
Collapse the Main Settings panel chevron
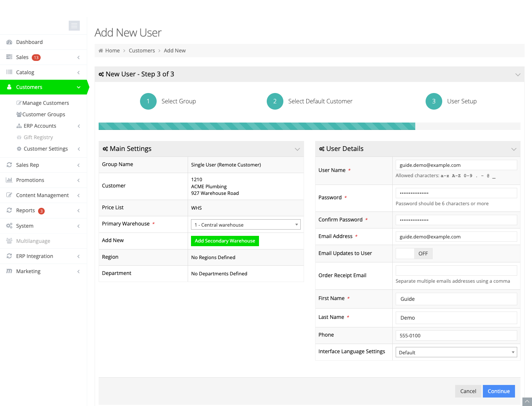[x=297, y=149]
